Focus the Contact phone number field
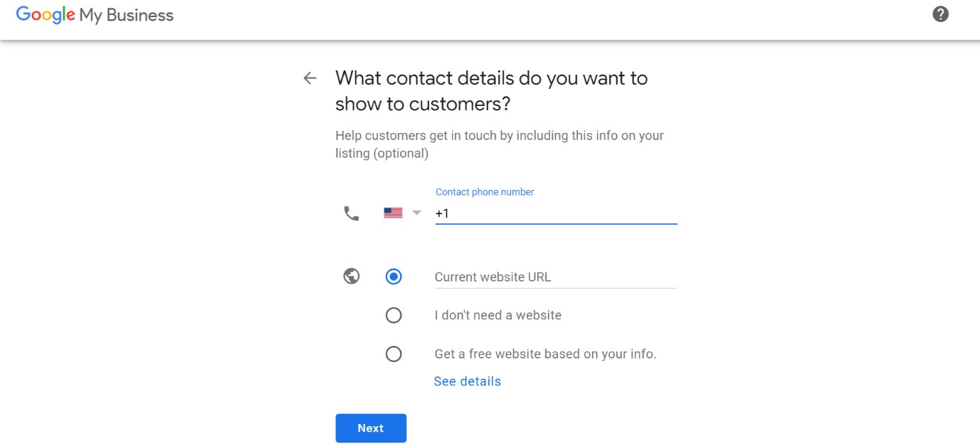The image size is (980, 446). pyautogui.click(x=556, y=213)
